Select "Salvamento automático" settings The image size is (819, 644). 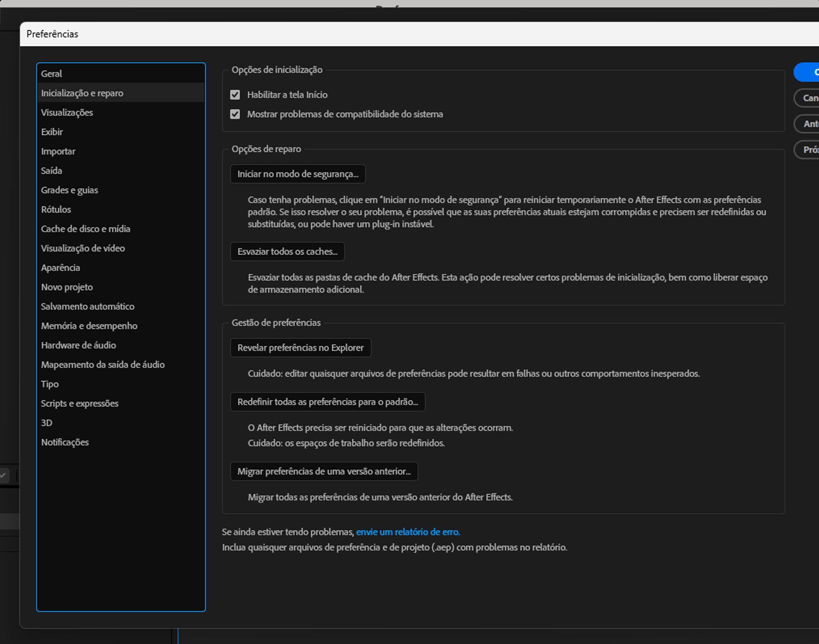(x=87, y=306)
